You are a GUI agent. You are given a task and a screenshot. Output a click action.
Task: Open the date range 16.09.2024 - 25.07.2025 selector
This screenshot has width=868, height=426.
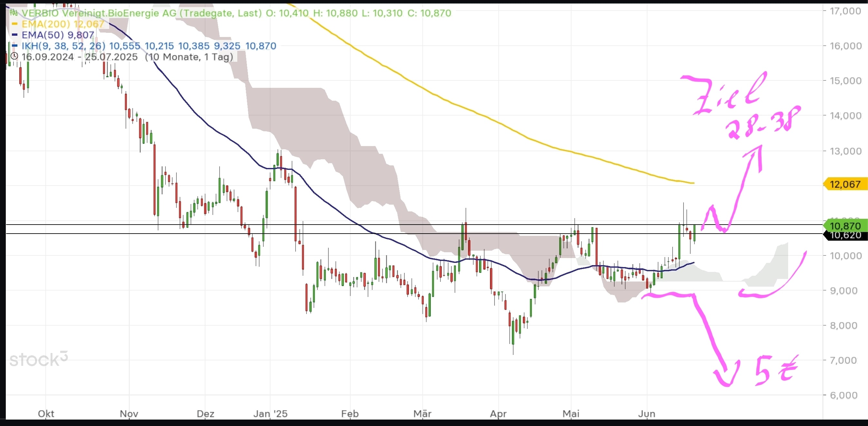[x=80, y=57]
